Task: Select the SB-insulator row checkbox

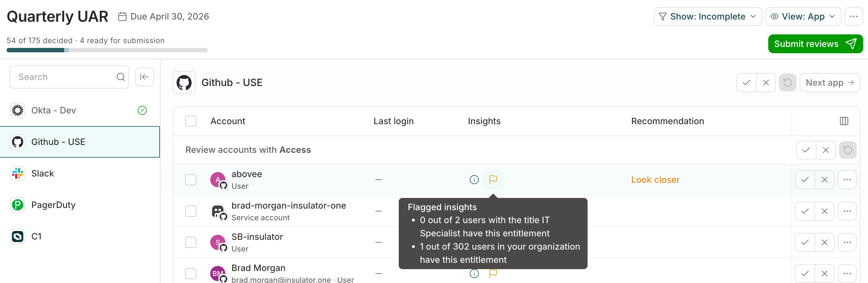Action: click(191, 242)
